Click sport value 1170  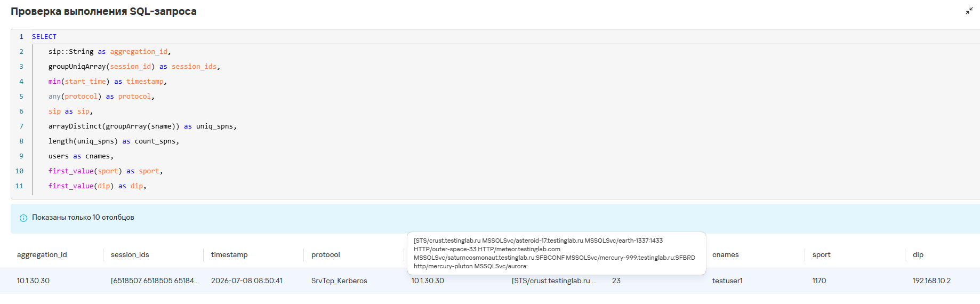click(x=819, y=281)
